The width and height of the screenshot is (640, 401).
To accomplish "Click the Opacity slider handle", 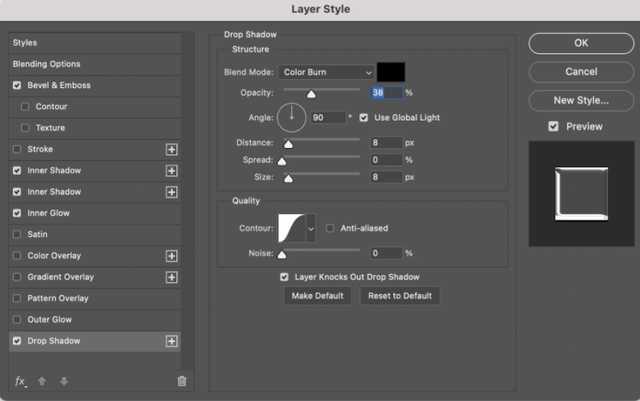I will click(311, 94).
